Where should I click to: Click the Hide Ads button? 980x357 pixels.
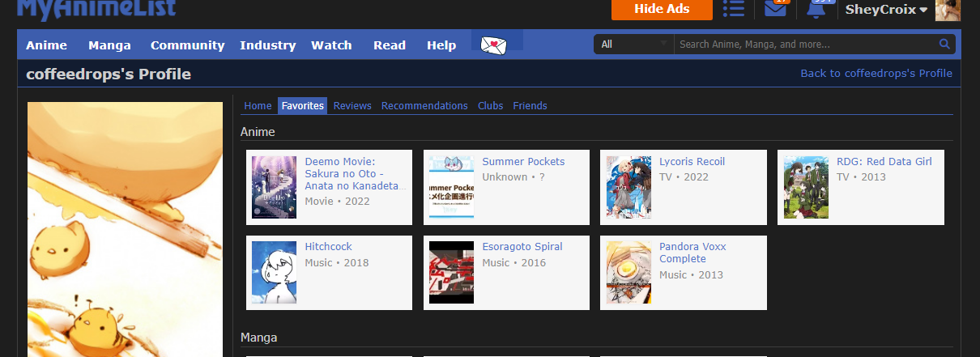[662, 9]
